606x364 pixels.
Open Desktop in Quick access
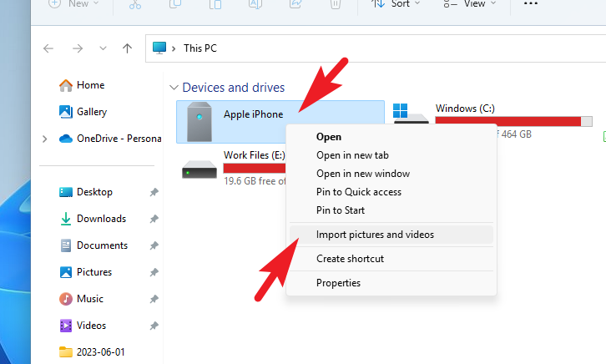click(86, 192)
